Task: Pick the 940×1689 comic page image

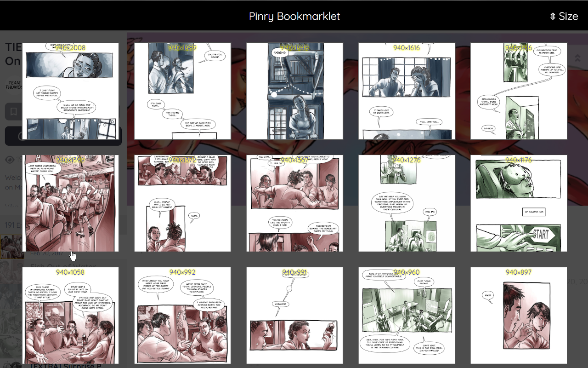Action: point(182,91)
